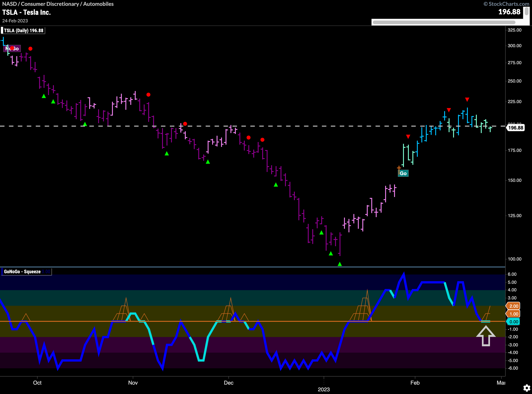
Task: Click the horizontal scrollbar thumb at top right
Action: pos(444,22)
